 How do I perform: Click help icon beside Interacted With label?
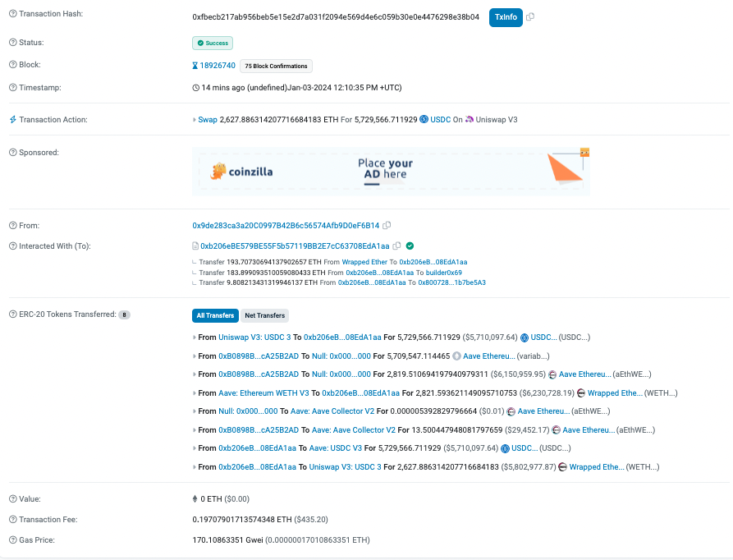click(x=13, y=246)
